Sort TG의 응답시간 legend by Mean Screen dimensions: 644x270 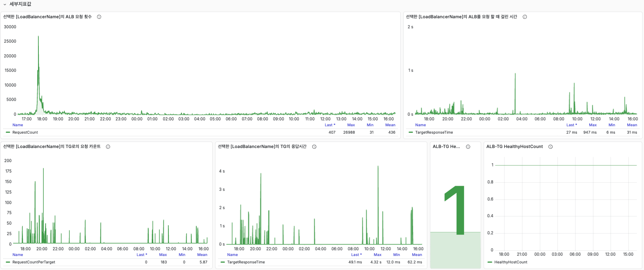click(x=417, y=255)
